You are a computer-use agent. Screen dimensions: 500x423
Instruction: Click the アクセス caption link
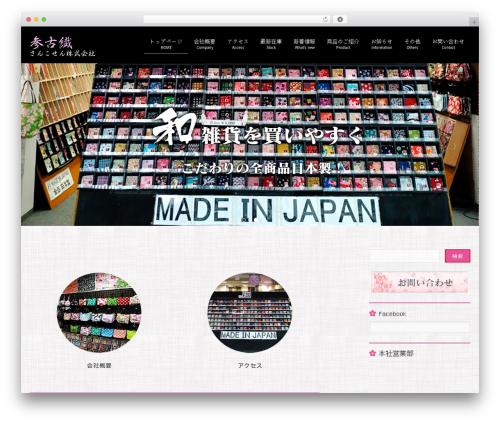point(250,366)
